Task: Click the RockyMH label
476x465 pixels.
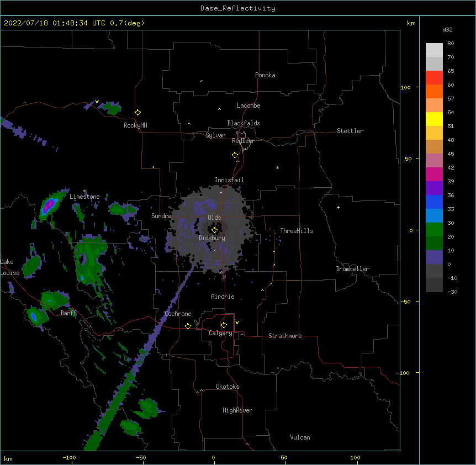Action: [x=135, y=125]
